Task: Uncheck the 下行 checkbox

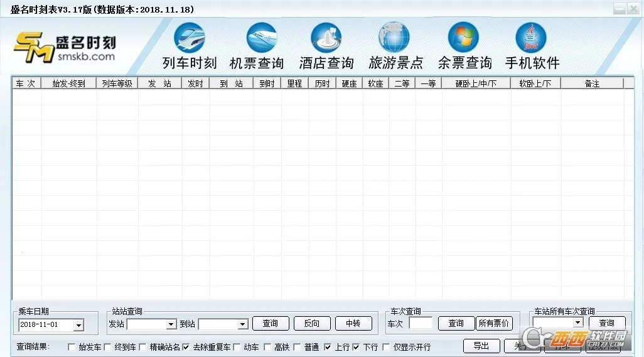Action: point(356,347)
